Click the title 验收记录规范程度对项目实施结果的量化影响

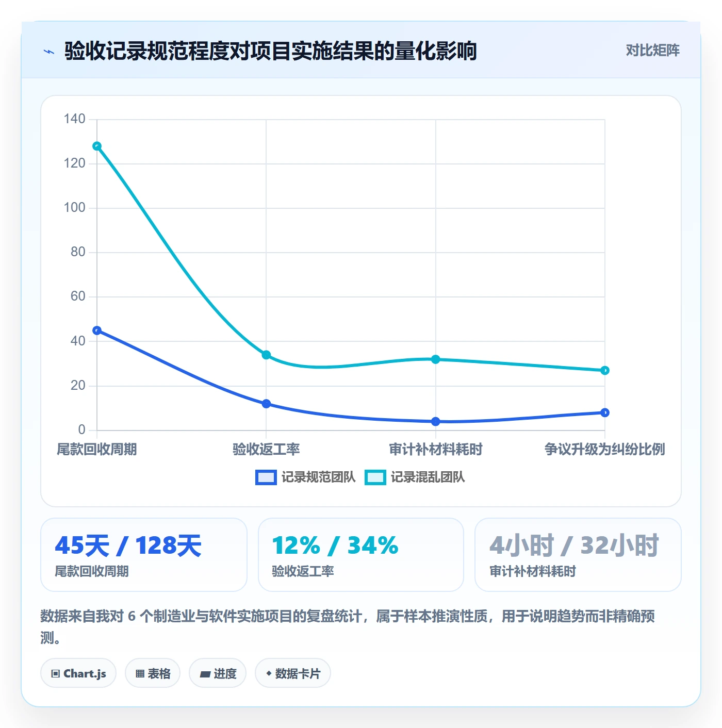271,51
